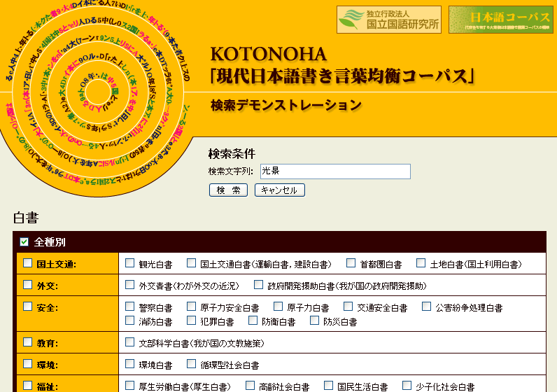The image size is (557, 392).
Task: Click the 検索文字列 text input field
Action: coord(335,171)
